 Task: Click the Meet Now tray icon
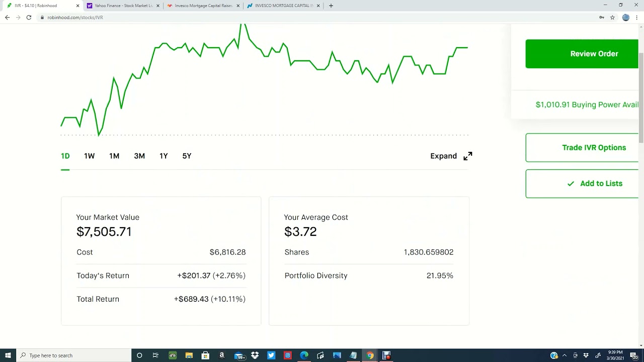575,355
